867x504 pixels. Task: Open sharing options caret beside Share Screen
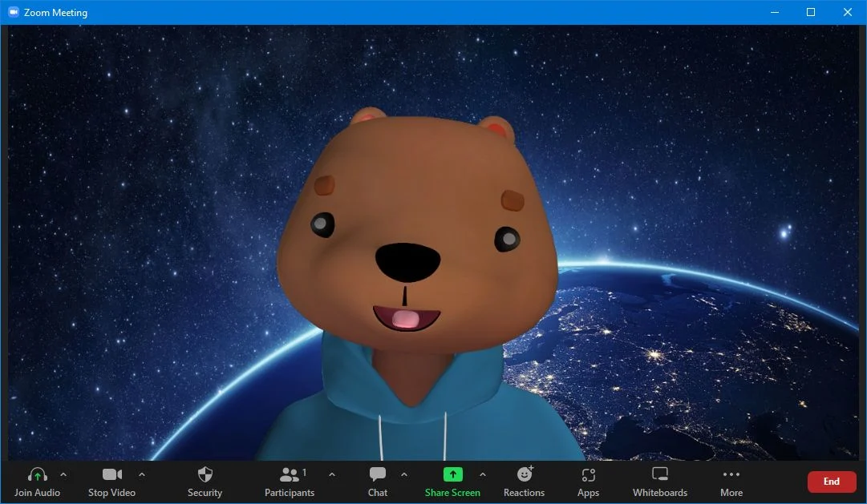pos(482,474)
